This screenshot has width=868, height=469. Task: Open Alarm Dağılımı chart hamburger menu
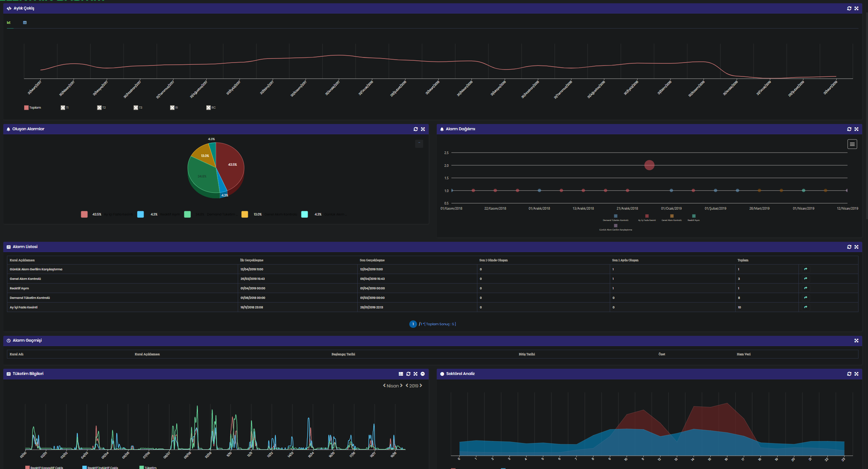click(x=852, y=144)
